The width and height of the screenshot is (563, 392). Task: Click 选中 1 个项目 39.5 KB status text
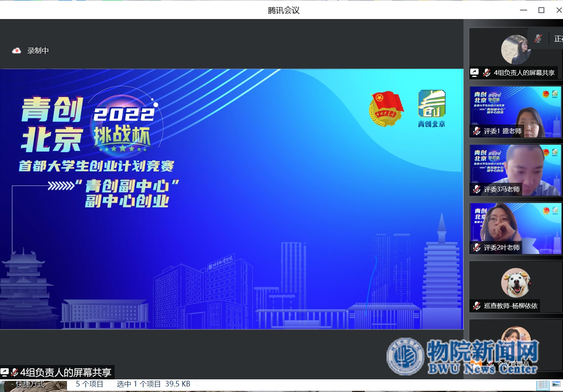tap(153, 384)
